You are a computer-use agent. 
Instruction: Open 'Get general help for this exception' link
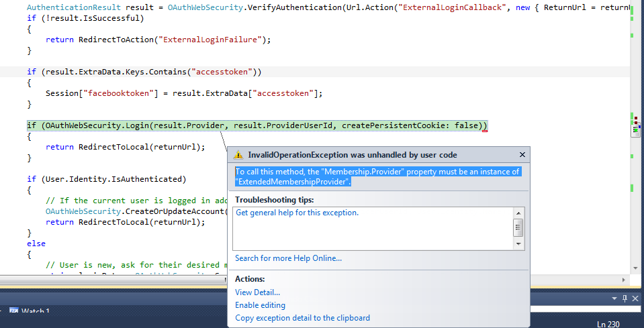(x=297, y=213)
